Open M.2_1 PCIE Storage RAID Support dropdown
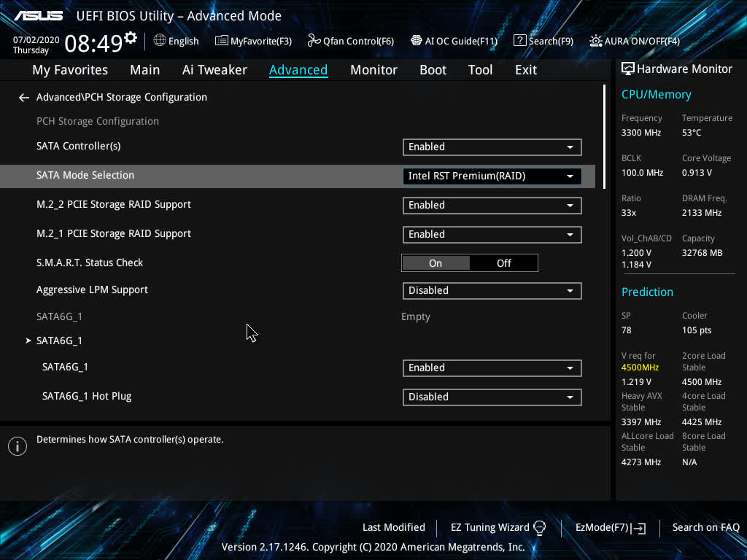747x560 pixels. (x=492, y=234)
